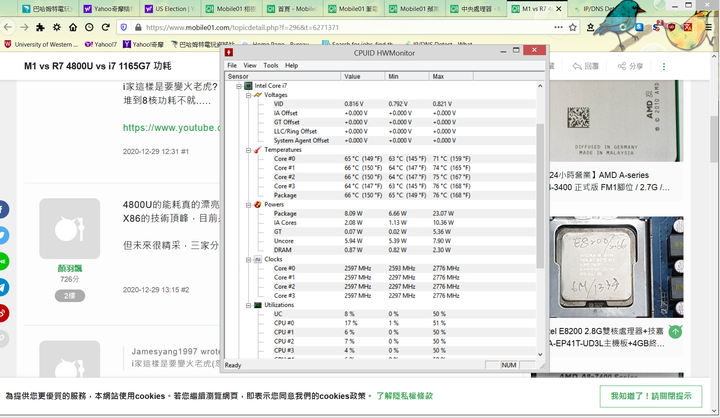Viewport: 720px width, 418px height.
Task: Open the browsing history clock icon
Action: tap(89, 28)
